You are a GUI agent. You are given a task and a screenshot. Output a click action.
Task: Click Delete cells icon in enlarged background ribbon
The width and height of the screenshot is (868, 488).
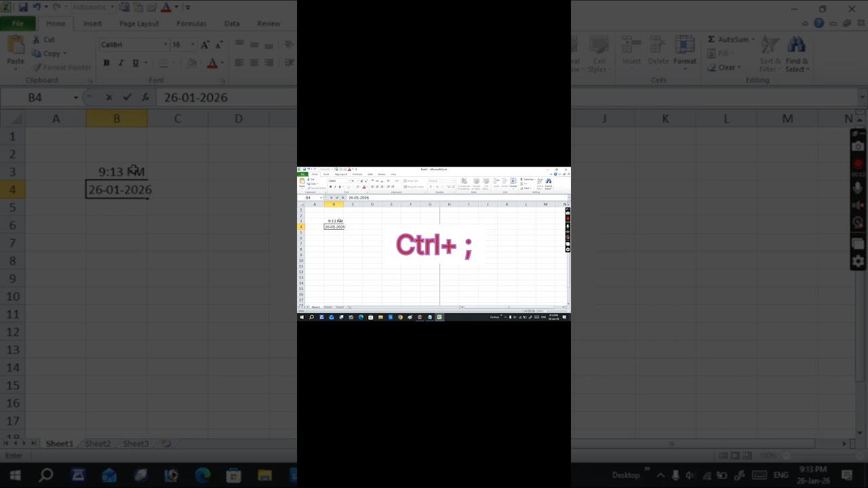coord(658,45)
